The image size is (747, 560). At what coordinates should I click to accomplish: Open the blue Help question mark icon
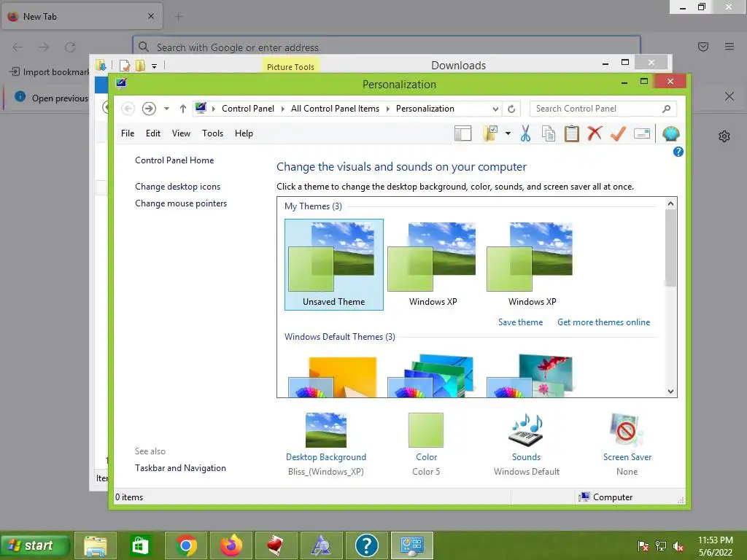pyautogui.click(x=678, y=152)
